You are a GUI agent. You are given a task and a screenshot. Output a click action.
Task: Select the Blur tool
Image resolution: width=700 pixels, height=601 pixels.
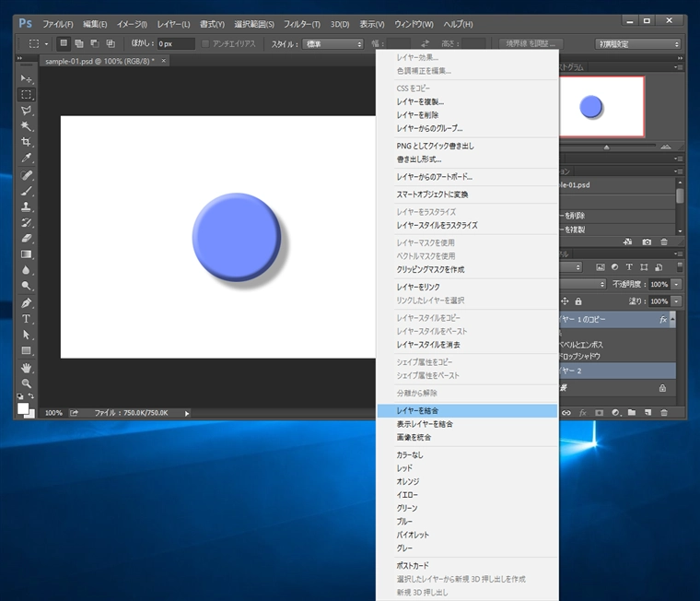tap(26, 270)
